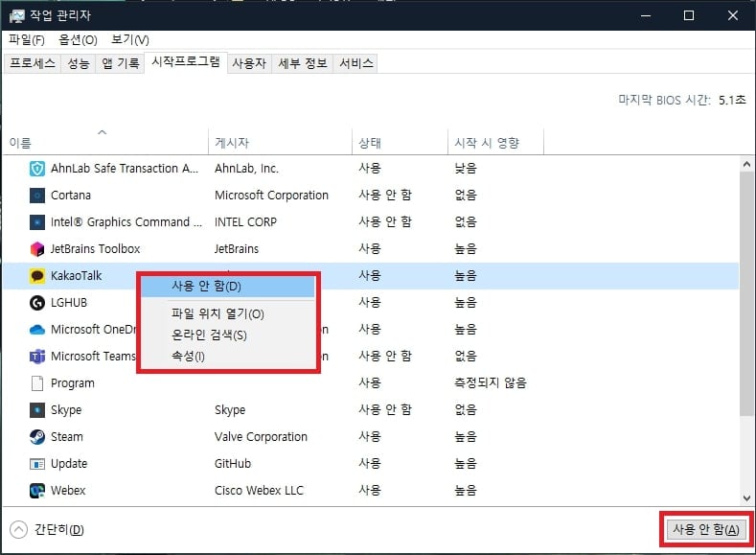Open the 옵션(O) menu
Viewport: 756px width, 555px height.
78,39
